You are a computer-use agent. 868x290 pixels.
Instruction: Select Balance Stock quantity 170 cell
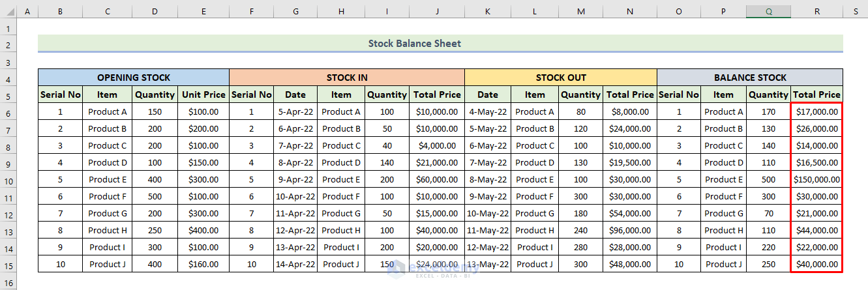(768, 111)
